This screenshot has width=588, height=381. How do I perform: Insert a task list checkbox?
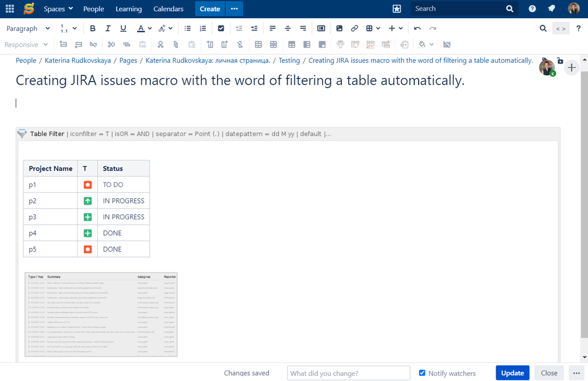[221, 28]
